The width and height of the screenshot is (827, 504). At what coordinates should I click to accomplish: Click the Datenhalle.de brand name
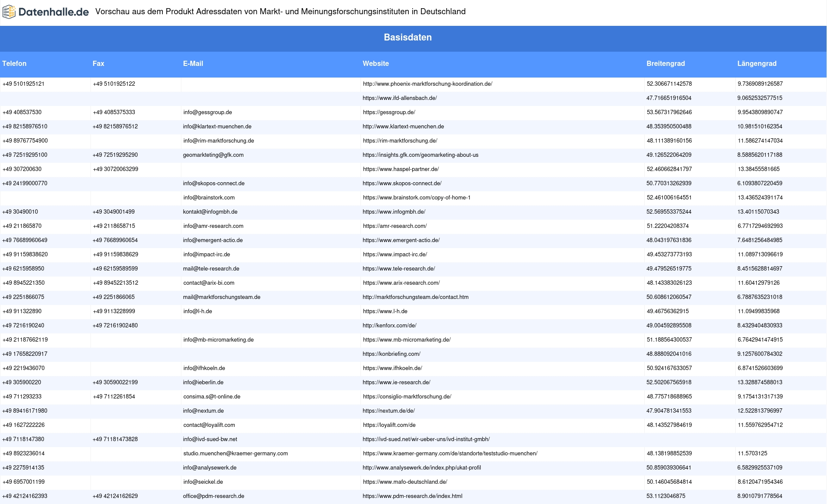pyautogui.click(x=53, y=12)
